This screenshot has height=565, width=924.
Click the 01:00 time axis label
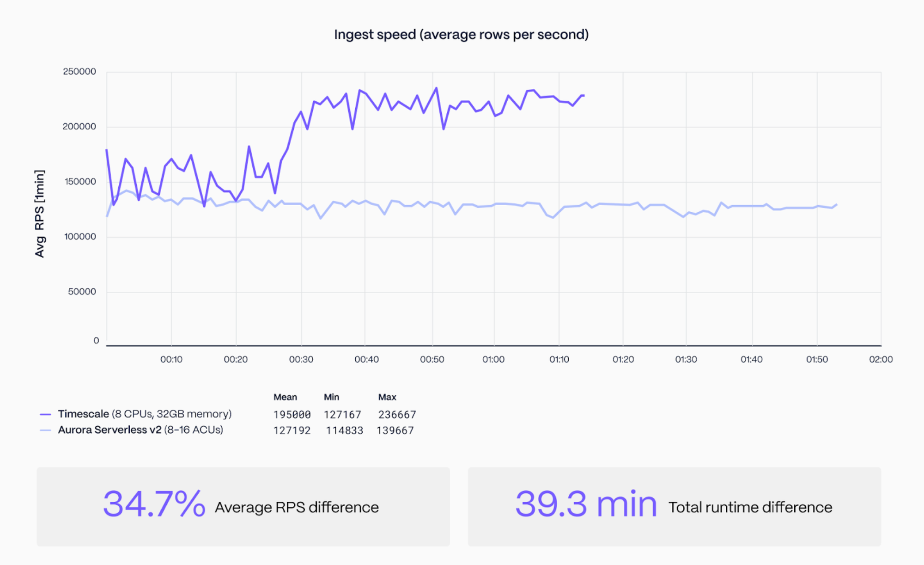pyautogui.click(x=493, y=359)
